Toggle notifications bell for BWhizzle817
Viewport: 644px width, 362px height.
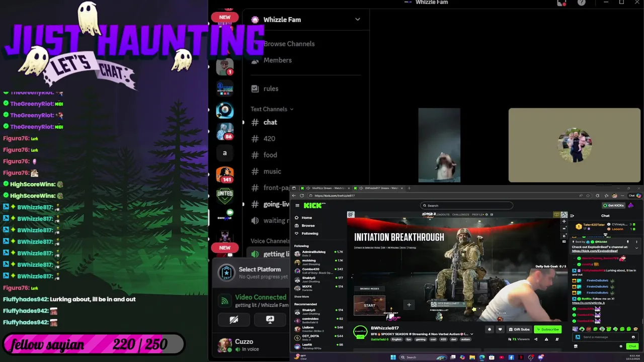(x=490, y=329)
